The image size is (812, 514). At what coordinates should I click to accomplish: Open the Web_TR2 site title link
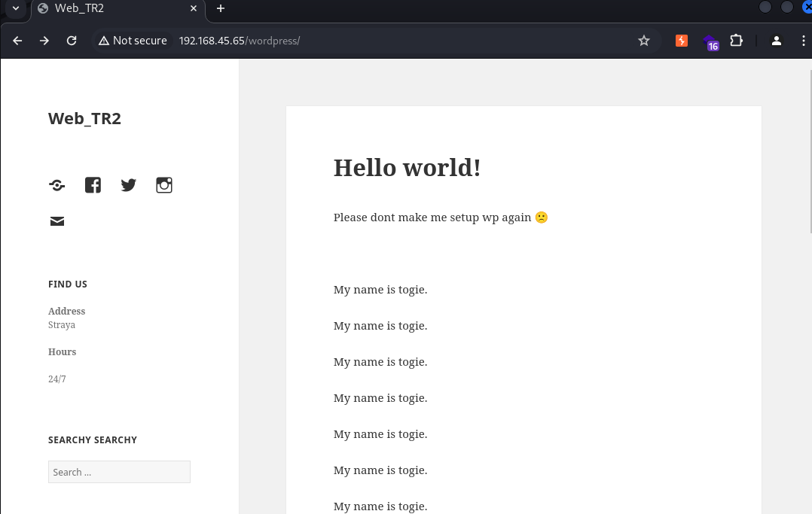click(84, 119)
